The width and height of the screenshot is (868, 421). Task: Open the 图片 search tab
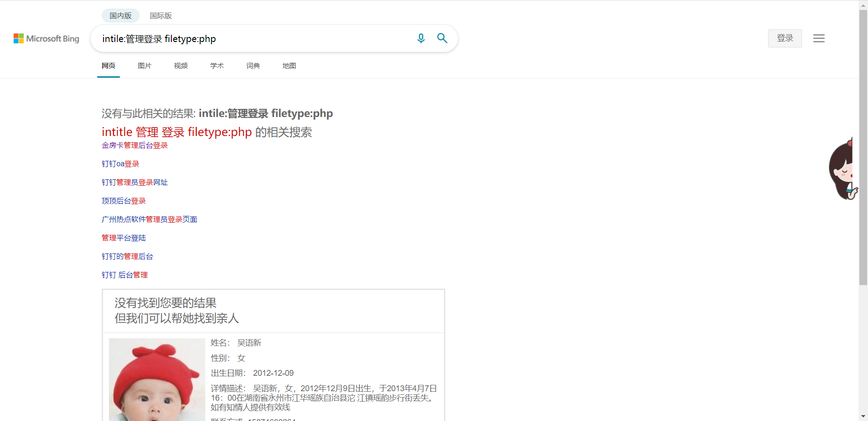[145, 66]
